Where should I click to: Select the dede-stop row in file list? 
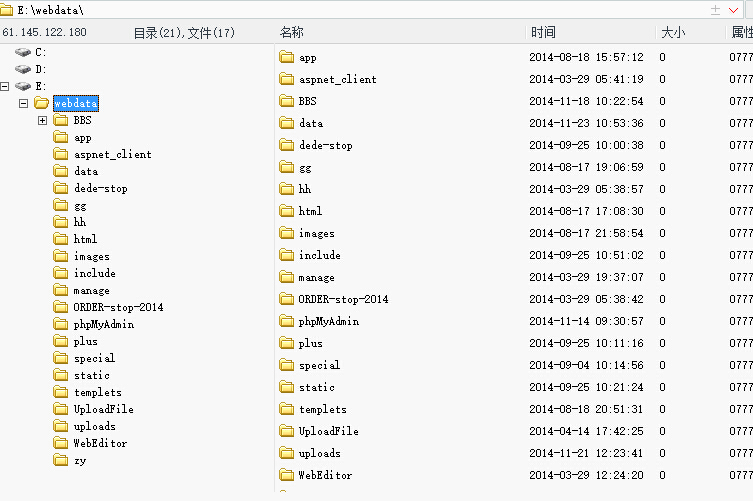(515, 145)
